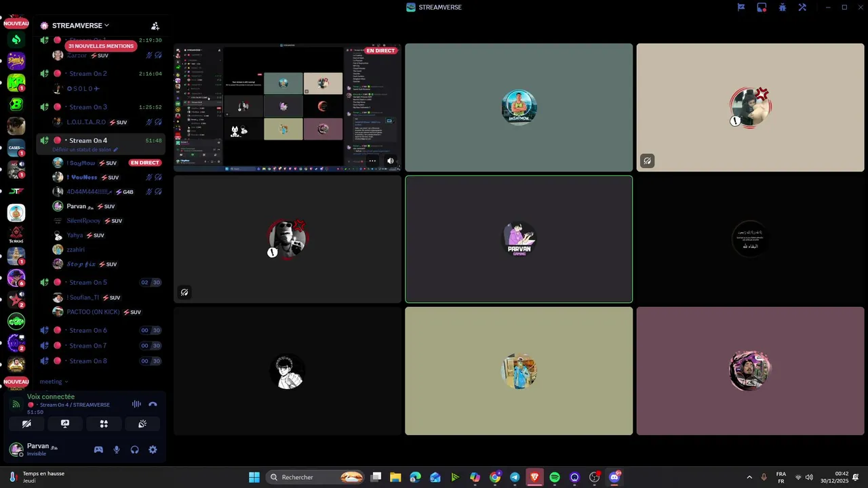868x488 pixels.
Task: Open Windows Start menu
Action: [x=254, y=477]
